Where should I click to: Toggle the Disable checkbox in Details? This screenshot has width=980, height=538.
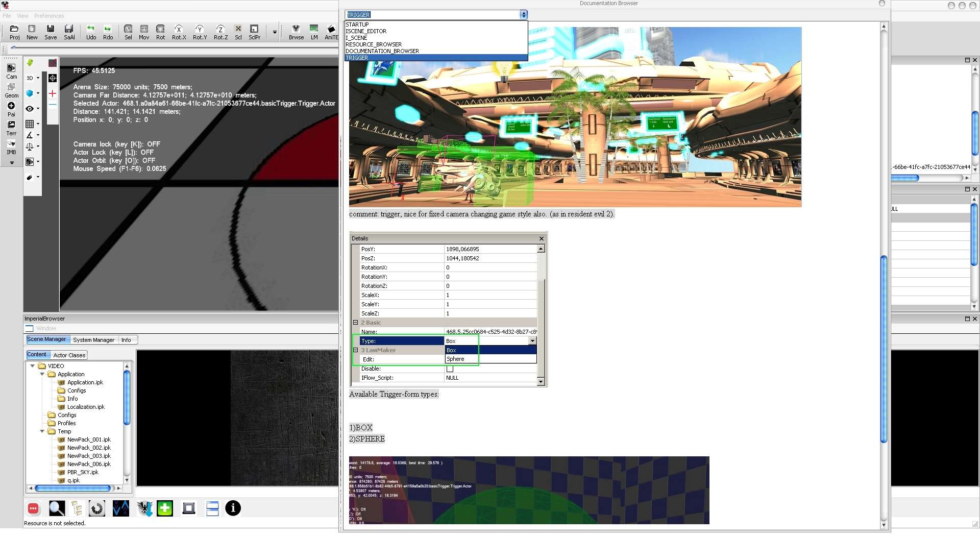pyautogui.click(x=450, y=369)
